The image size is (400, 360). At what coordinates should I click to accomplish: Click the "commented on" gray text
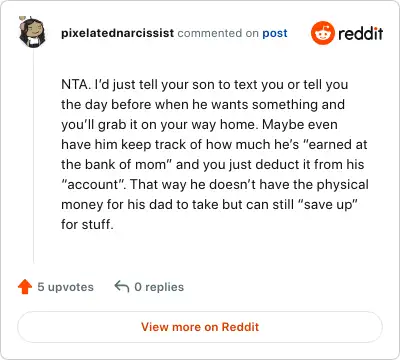coord(218,33)
